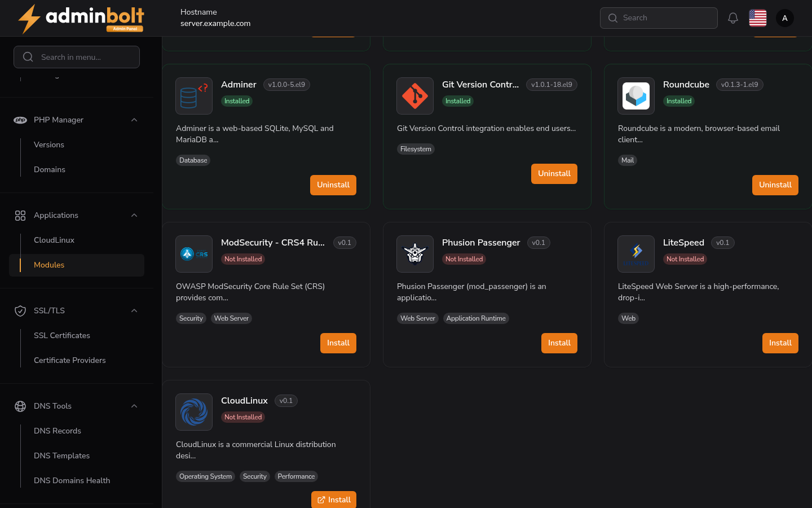Click the Applications grid icon

point(20,215)
